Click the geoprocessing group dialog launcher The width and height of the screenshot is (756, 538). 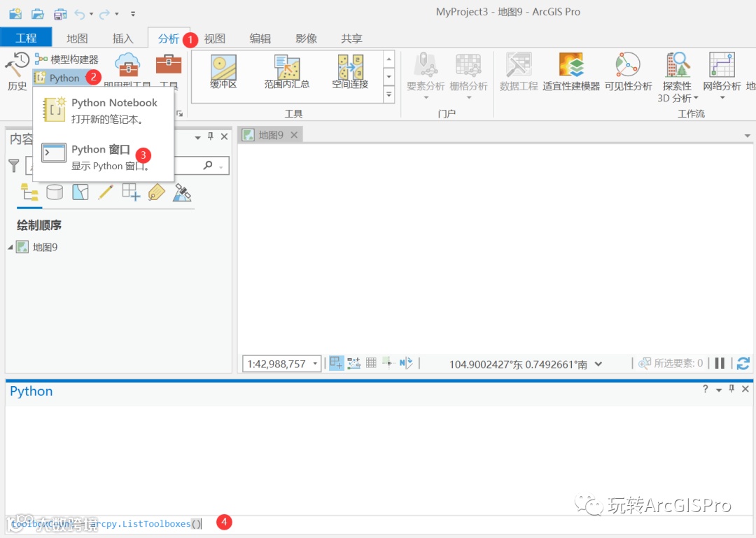pos(179,114)
